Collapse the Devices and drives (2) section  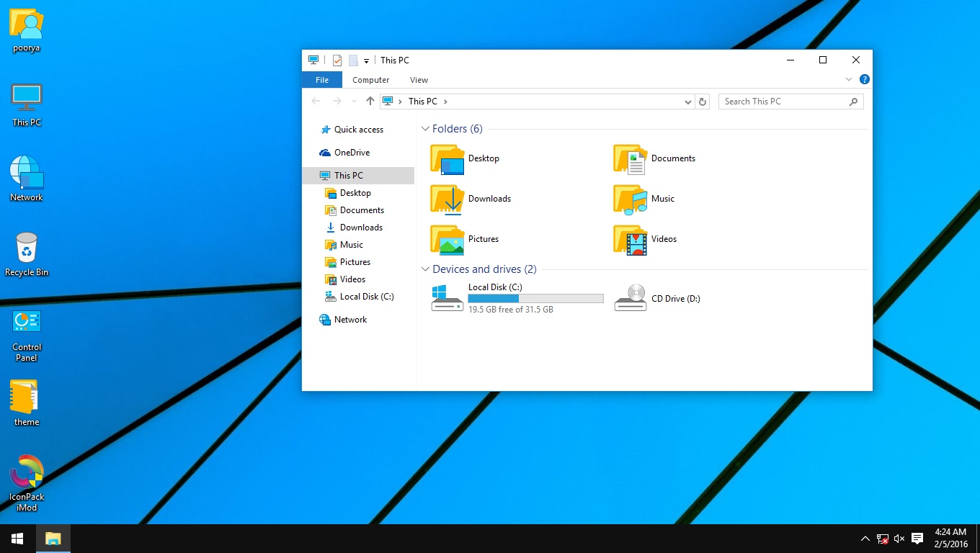[x=425, y=269]
